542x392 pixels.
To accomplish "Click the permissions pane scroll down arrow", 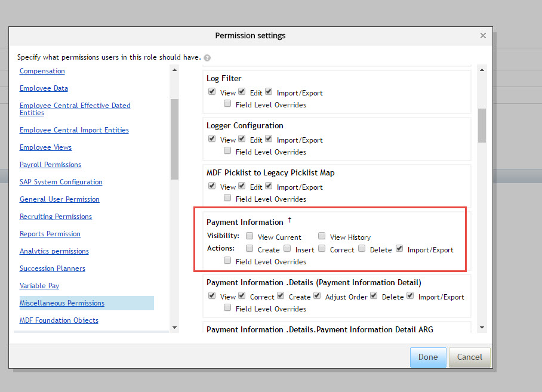I will [x=482, y=328].
